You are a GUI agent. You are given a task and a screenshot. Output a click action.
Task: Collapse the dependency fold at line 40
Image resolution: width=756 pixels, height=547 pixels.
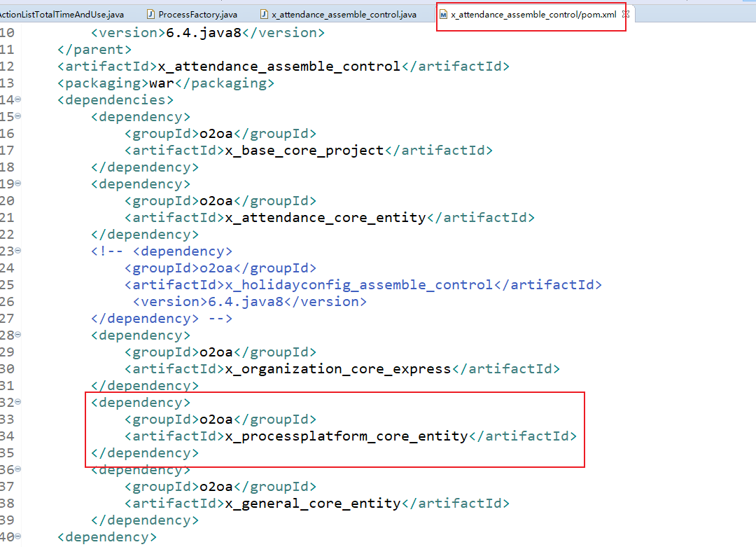(17, 536)
